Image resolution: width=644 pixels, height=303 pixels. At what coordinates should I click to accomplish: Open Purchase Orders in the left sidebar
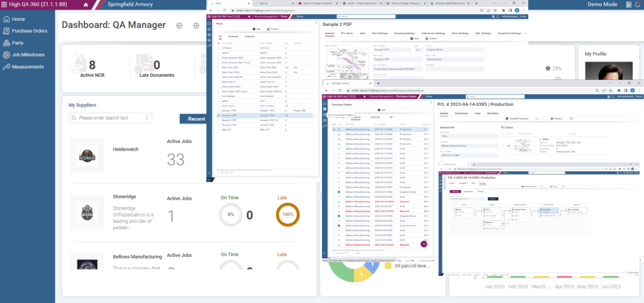[25, 31]
